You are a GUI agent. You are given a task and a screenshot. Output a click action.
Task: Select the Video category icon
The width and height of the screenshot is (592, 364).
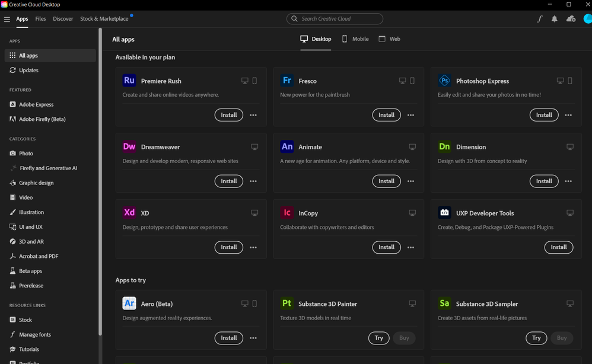13,197
